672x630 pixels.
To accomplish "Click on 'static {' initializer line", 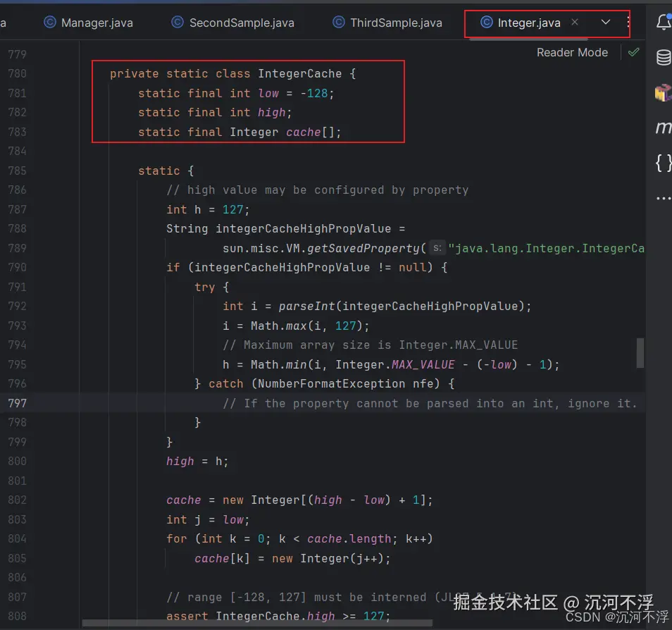I will [166, 171].
